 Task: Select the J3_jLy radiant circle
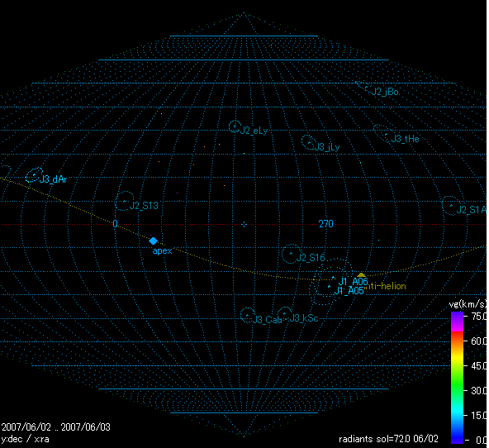[308, 142]
